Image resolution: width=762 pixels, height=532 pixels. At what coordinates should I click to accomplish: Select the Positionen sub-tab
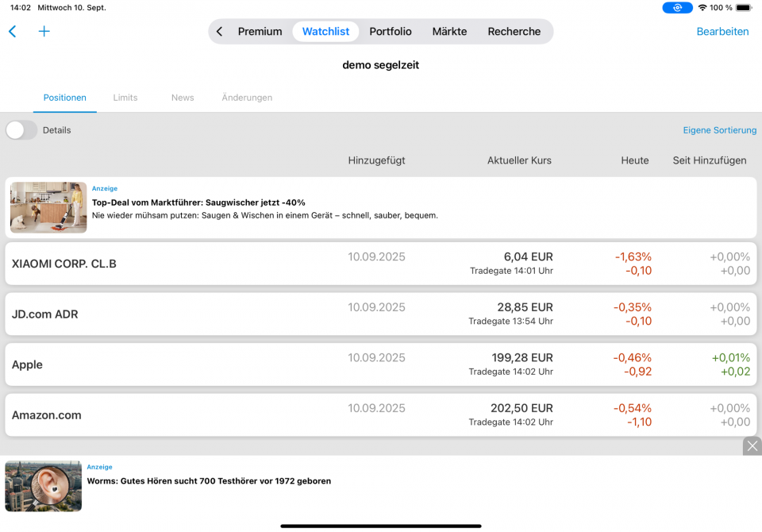[64, 98]
